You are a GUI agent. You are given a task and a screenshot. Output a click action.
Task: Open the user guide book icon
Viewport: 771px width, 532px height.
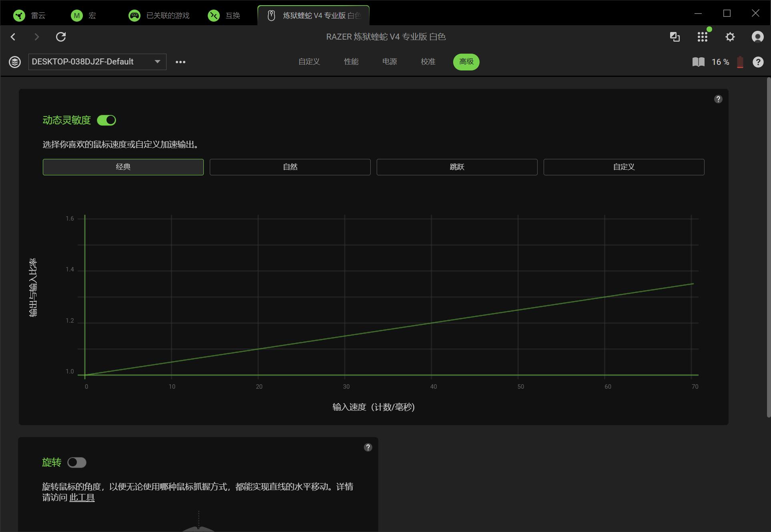699,62
